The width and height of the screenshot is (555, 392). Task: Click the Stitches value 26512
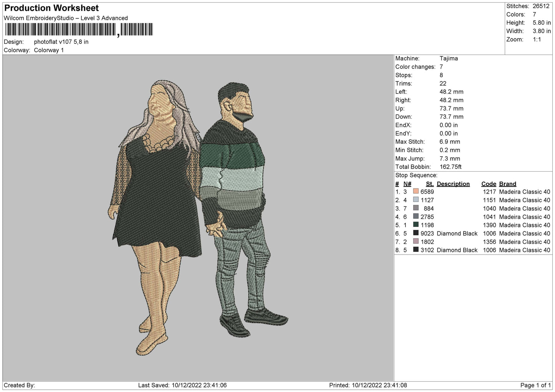(541, 6)
